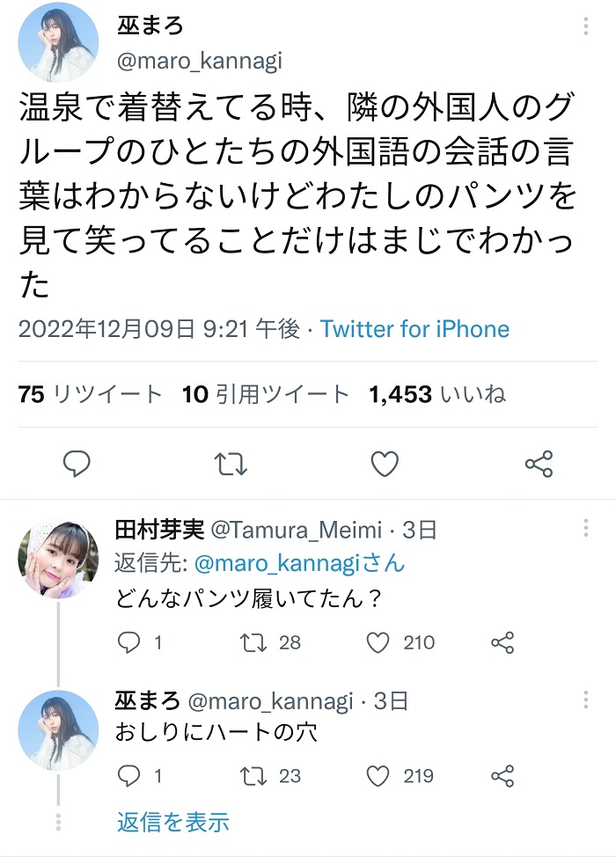Open 田村芽実's profile picture

click(58, 559)
